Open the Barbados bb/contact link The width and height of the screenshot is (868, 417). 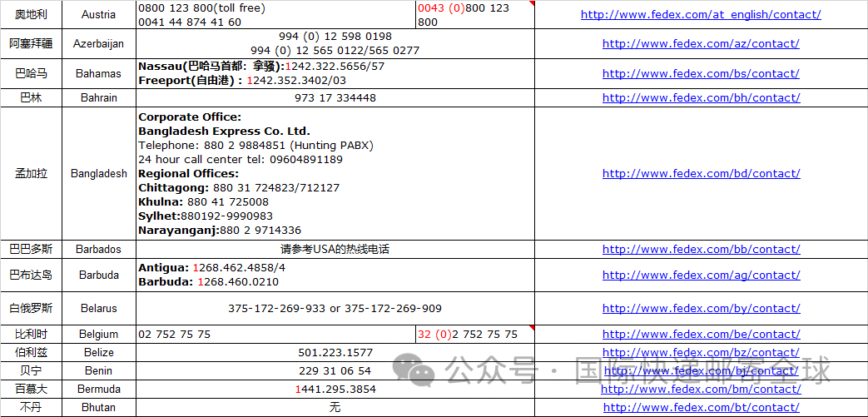[x=701, y=249]
